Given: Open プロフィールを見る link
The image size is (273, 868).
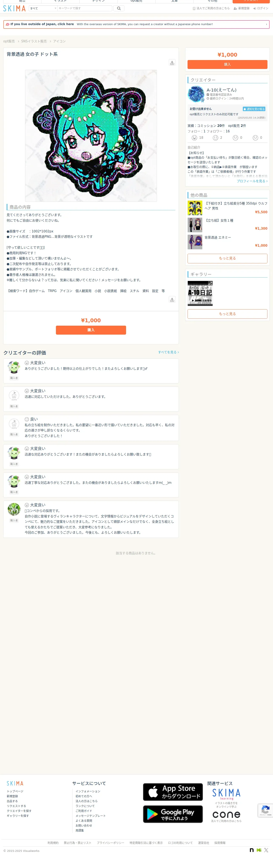Looking at the screenshot, I should coord(252,181).
